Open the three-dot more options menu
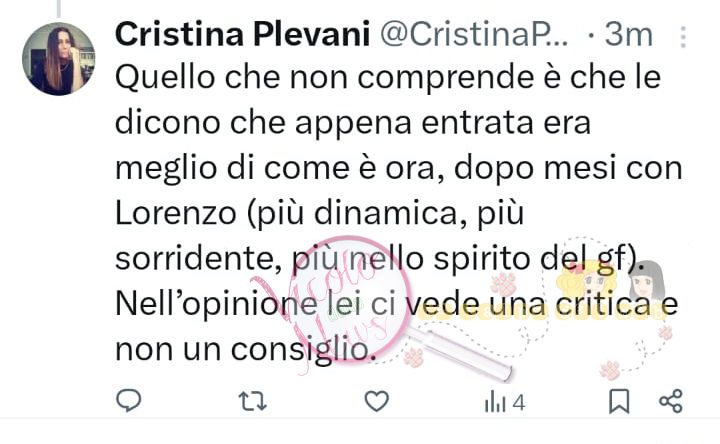 coord(683,36)
